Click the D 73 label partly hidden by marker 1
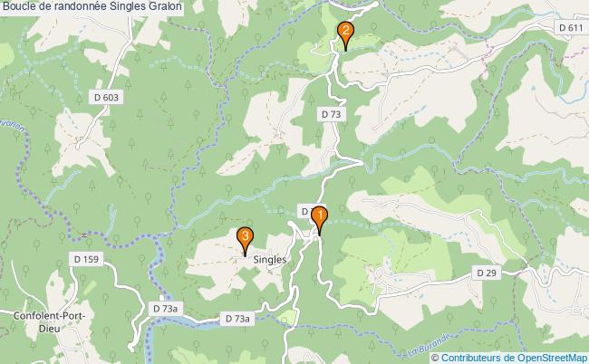589x364 pixels. 305,212
